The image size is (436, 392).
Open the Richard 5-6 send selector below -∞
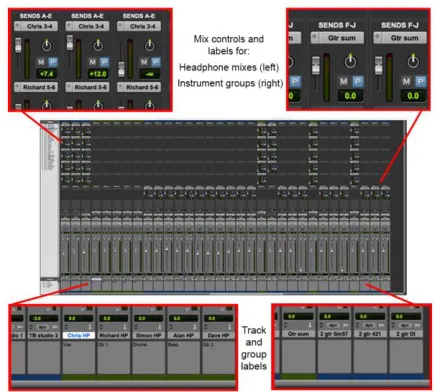[x=139, y=87]
